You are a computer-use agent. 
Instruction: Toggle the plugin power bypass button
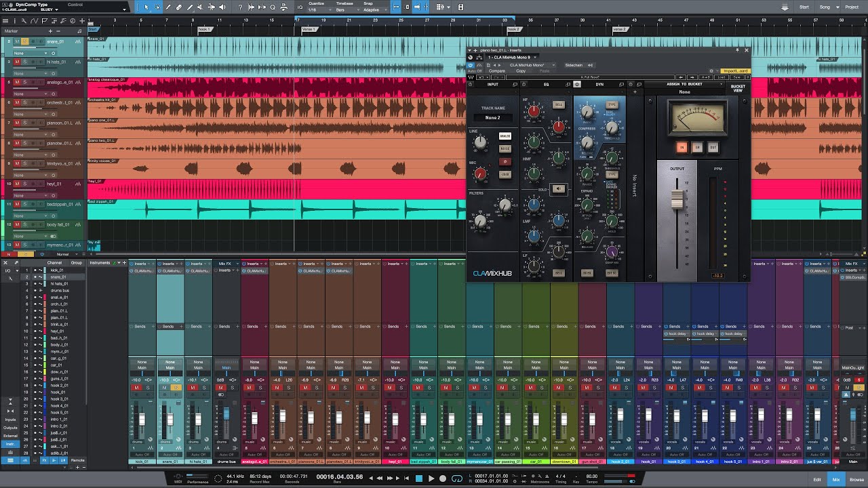[x=471, y=65]
